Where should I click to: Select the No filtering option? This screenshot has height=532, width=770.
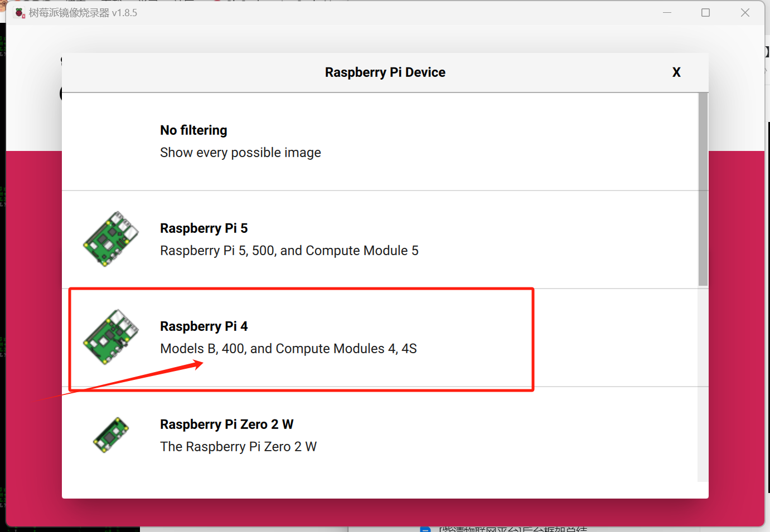tap(380, 141)
